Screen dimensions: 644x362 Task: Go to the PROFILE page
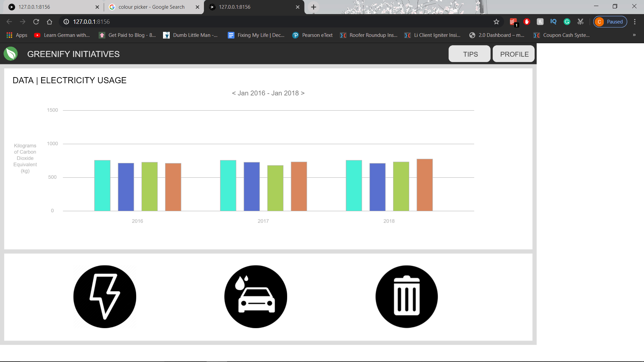tap(514, 54)
